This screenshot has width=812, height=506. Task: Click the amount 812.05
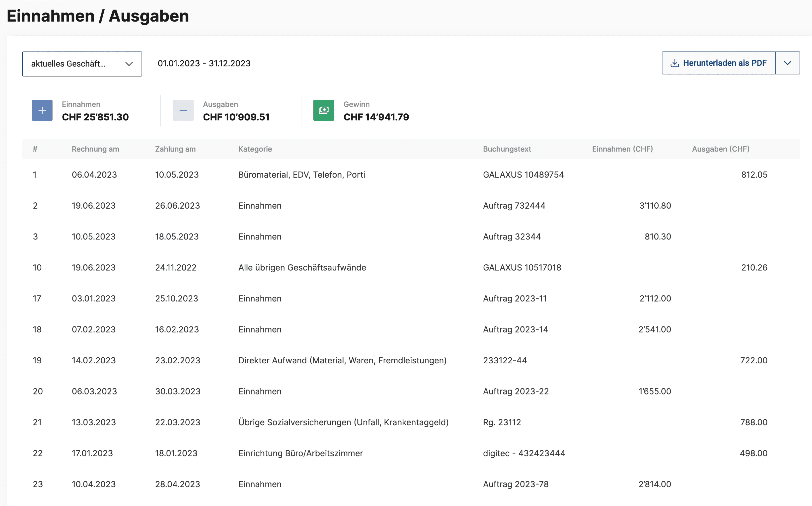pos(754,175)
